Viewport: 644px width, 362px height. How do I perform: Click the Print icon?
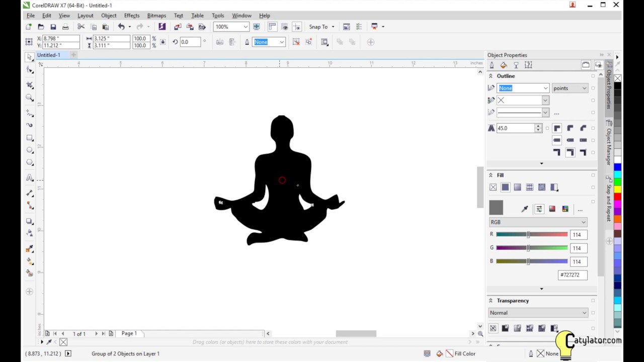tap(65, 27)
